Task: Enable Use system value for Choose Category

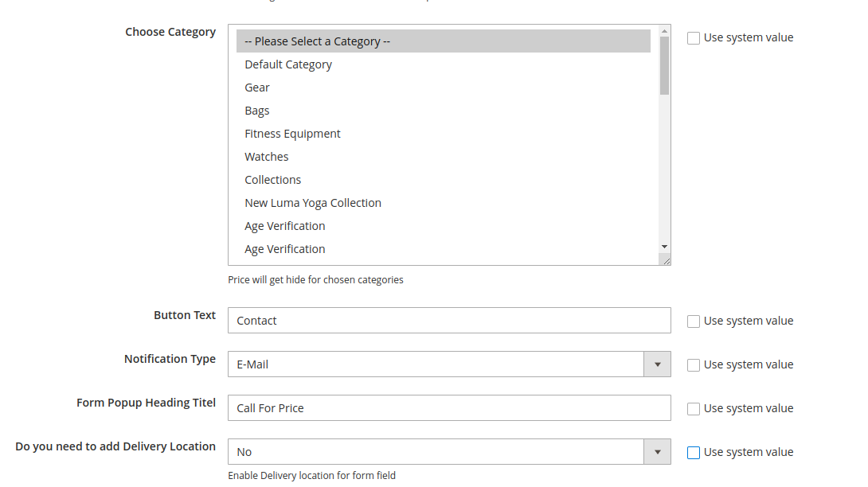Action: click(694, 38)
